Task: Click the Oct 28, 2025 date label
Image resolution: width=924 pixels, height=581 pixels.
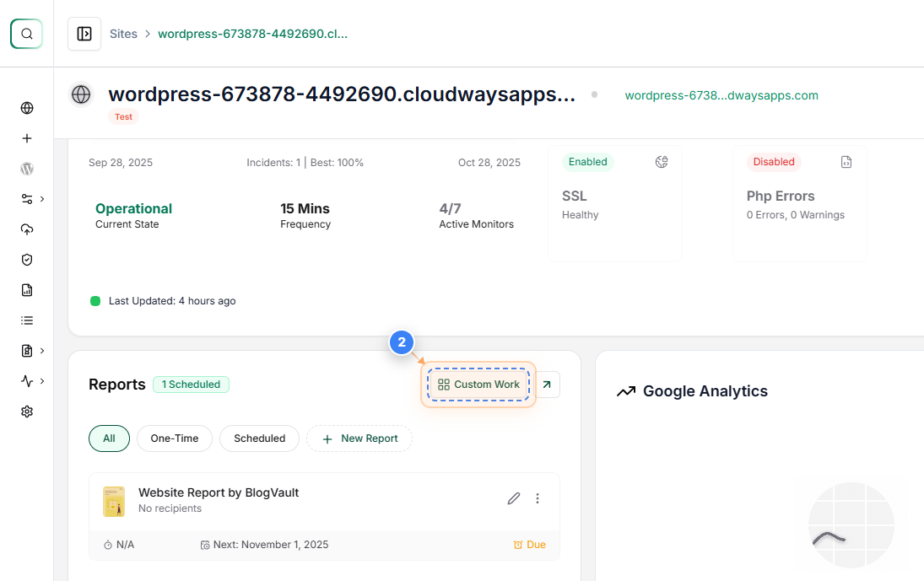Action: pyautogui.click(x=489, y=163)
